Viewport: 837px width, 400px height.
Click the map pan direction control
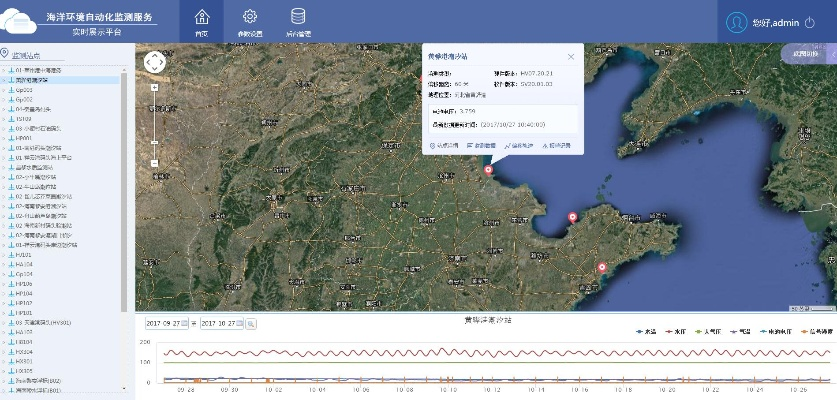tap(155, 62)
